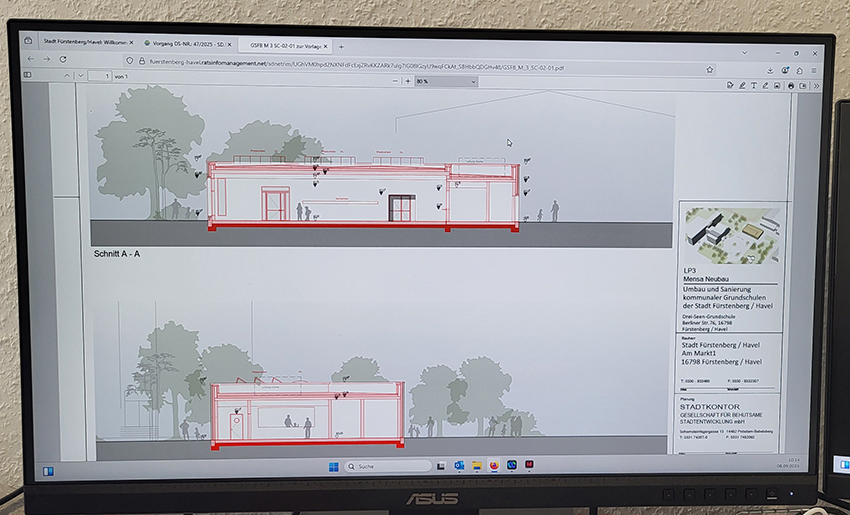Open the Windows Start menu
The height and width of the screenshot is (515, 850).
[x=331, y=466]
